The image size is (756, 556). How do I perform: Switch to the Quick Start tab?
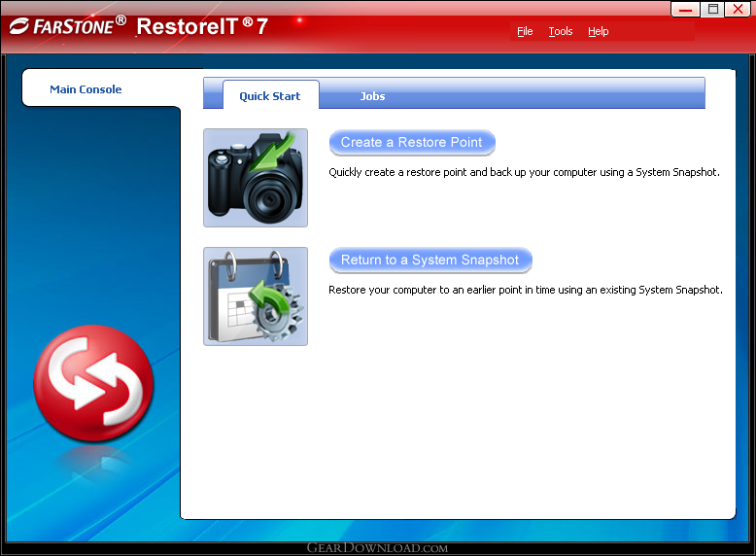(270, 95)
